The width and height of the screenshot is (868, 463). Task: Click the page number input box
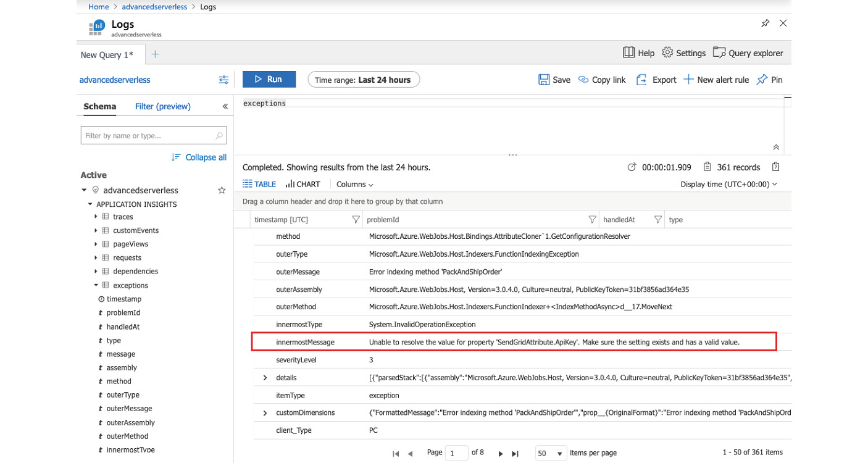click(457, 453)
